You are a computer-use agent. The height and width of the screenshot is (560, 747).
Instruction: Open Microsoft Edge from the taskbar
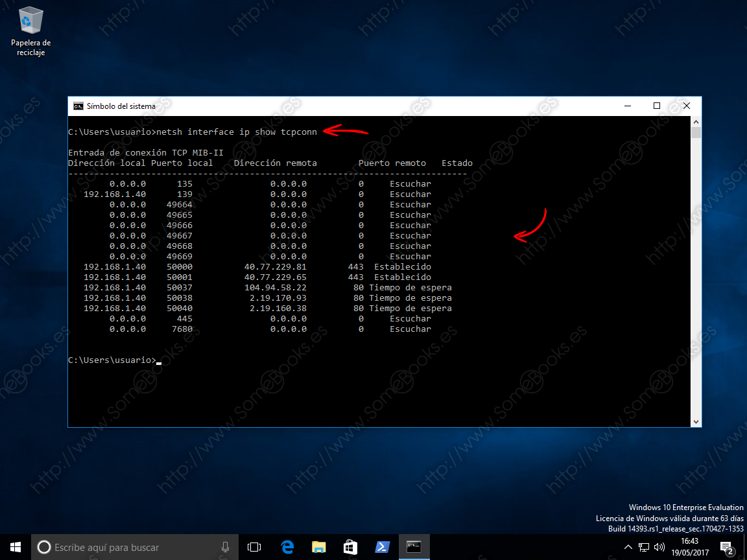pyautogui.click(x=287, y=546)
